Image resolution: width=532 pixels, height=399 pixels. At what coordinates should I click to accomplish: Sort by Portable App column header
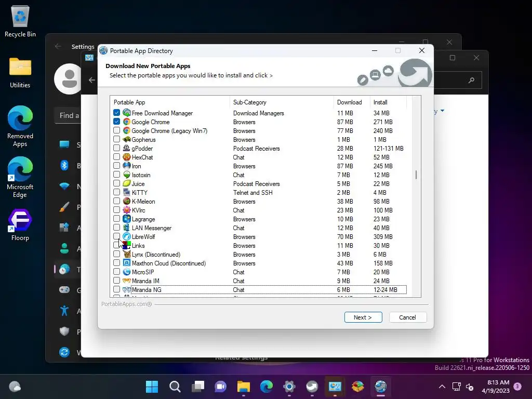(x=170, y=102)
